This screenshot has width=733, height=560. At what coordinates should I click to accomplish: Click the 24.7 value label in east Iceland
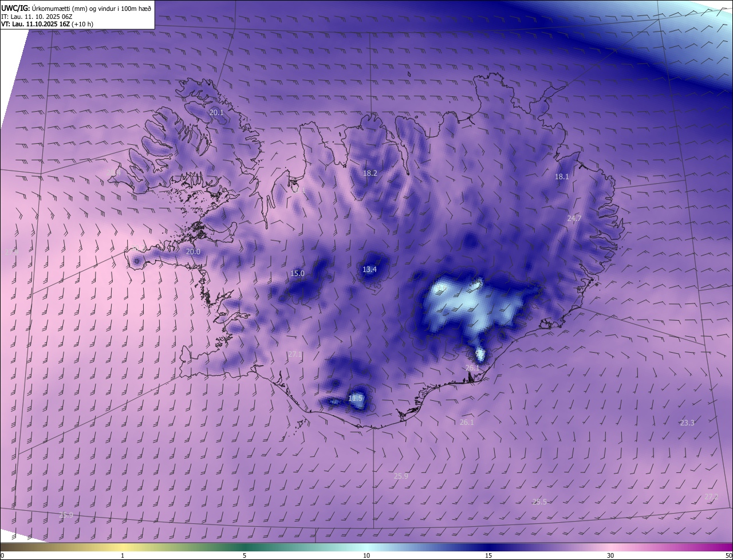[x=574, y=219]
